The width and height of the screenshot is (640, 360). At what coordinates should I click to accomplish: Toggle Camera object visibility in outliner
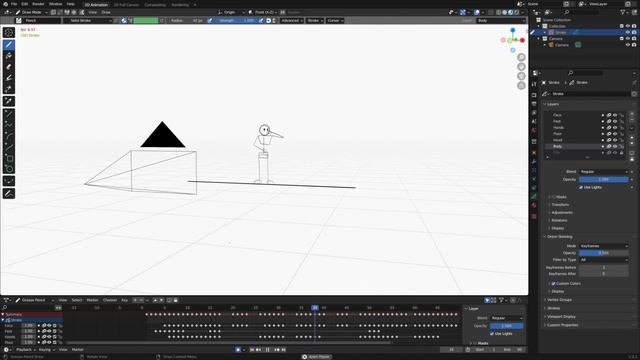[628, 45]
